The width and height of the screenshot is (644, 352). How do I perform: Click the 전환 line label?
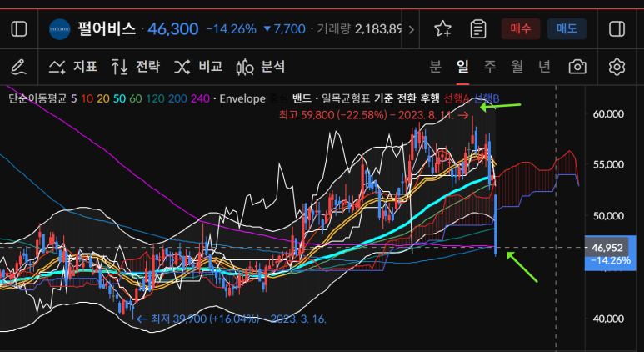point(407,98)
